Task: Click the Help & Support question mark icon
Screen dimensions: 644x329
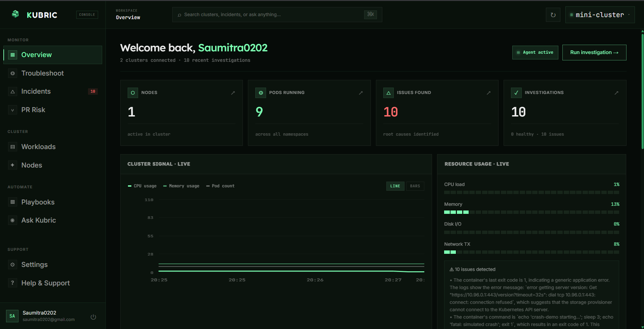Action: 12,283
